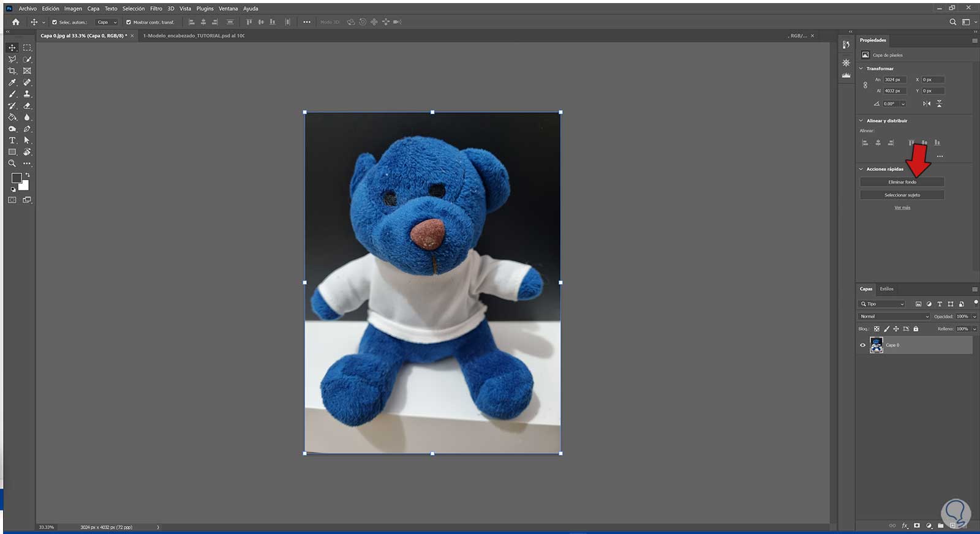Viewport: 980px width, 534px height.
Task: Add a layer style with the fx icon
Action: (905, 525)
